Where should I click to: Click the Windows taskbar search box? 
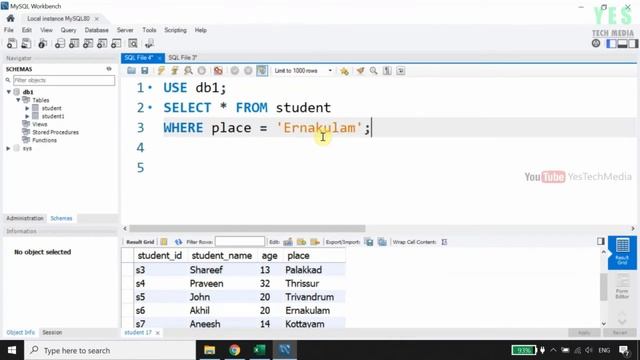click(110, 350)
